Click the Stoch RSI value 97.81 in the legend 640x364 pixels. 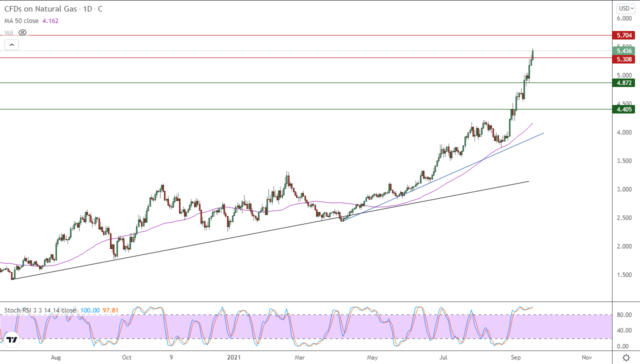(x=110, y=310)
